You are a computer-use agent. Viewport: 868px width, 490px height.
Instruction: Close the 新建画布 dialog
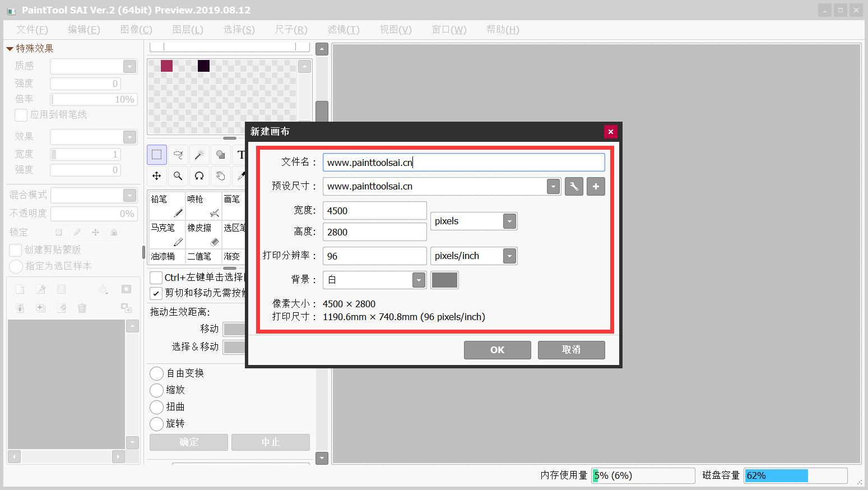point(611,132)
